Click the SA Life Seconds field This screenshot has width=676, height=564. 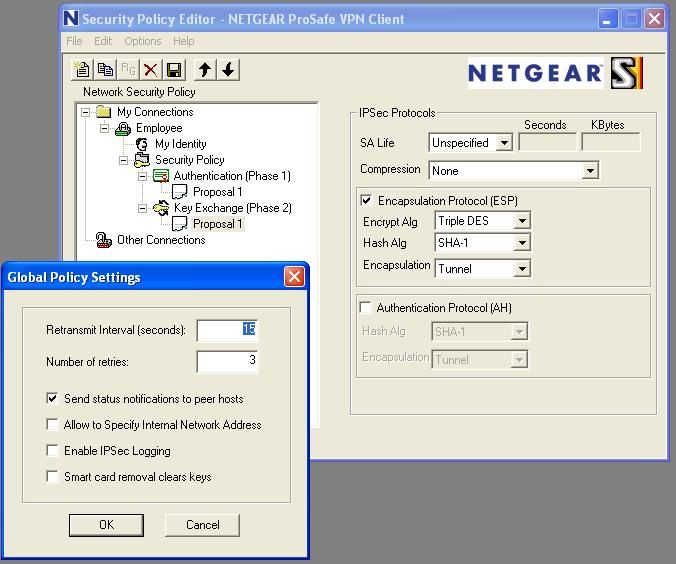548,142
